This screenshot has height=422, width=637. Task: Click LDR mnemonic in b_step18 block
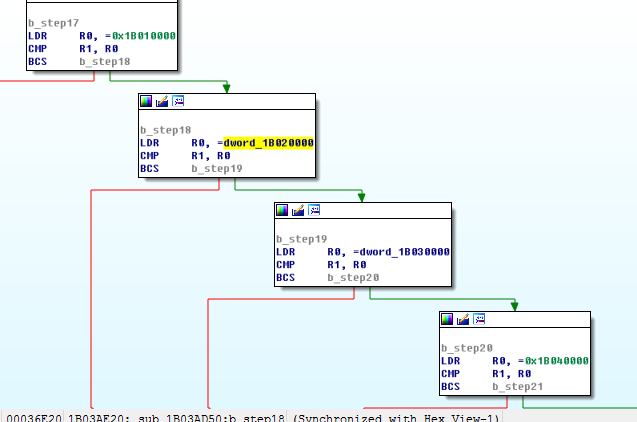[x=150, y=143]
